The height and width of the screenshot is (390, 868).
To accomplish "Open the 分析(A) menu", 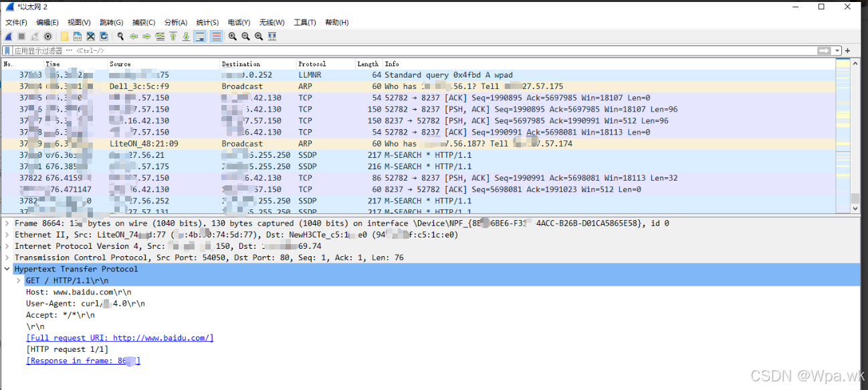I will (x=176, y=23).
